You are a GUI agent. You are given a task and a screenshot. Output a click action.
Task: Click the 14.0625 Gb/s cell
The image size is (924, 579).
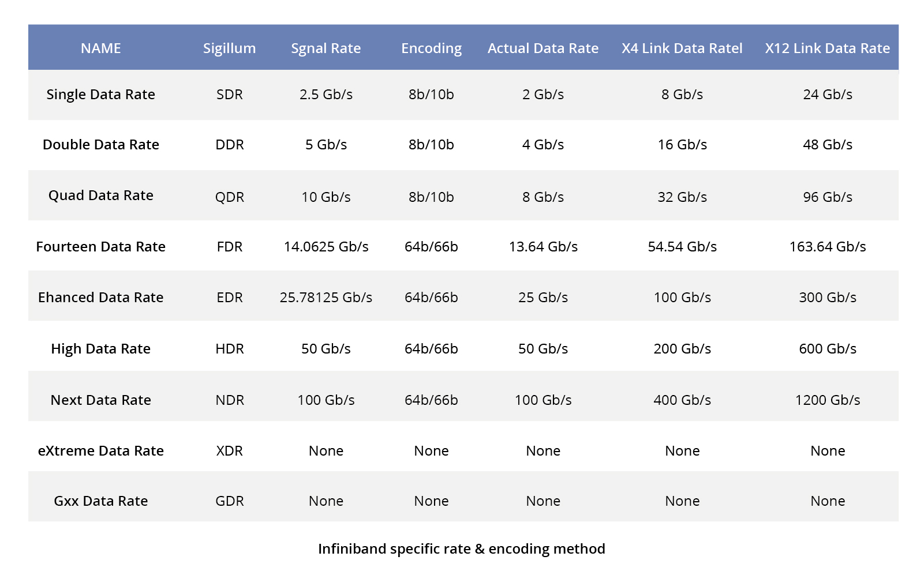click(x=326, y=247)
